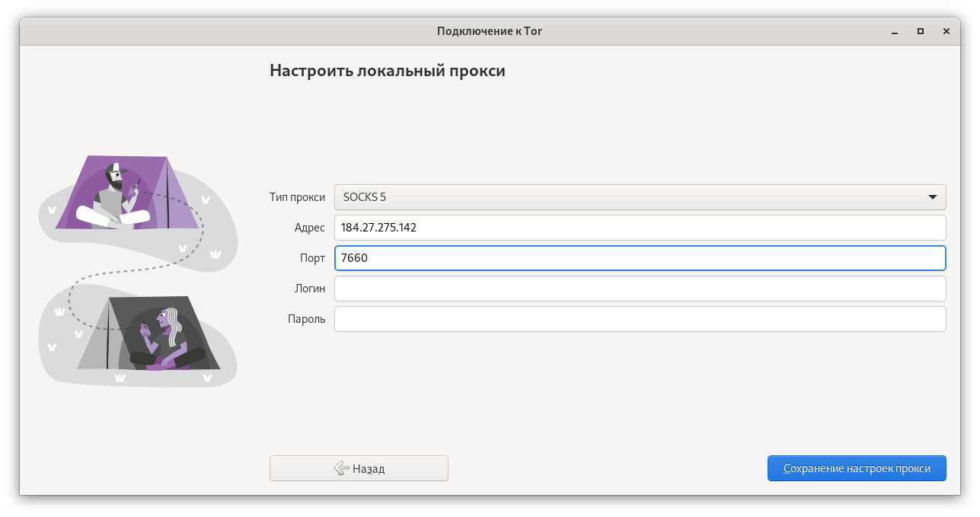The image size is (980, 517).
Task: Go back with the Назад button
Action: [359, 468]
